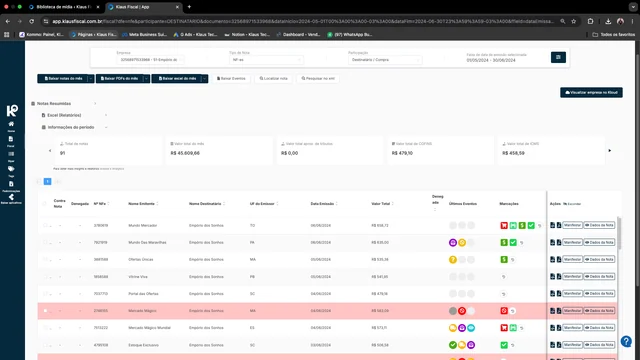Open dropdown arrow beside Baixar excel do mês
The height and width of the screenshot is (360, 640).
pos(204,78)
